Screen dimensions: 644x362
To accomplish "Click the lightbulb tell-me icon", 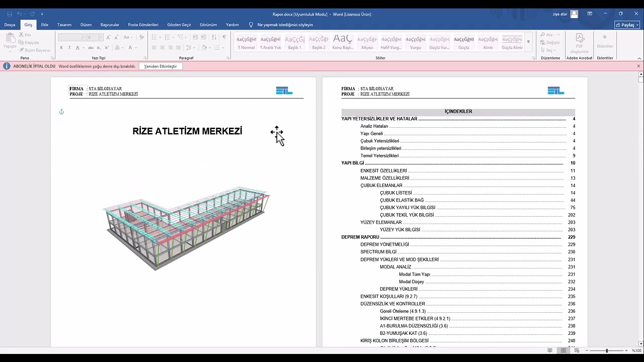I will [x=251, y=25].
